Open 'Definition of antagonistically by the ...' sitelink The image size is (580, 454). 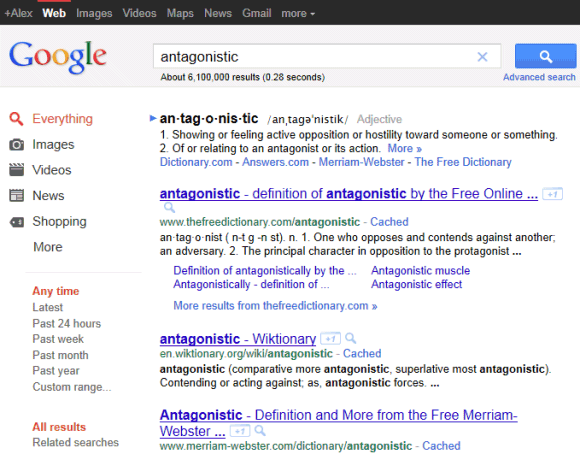point(265,270)
